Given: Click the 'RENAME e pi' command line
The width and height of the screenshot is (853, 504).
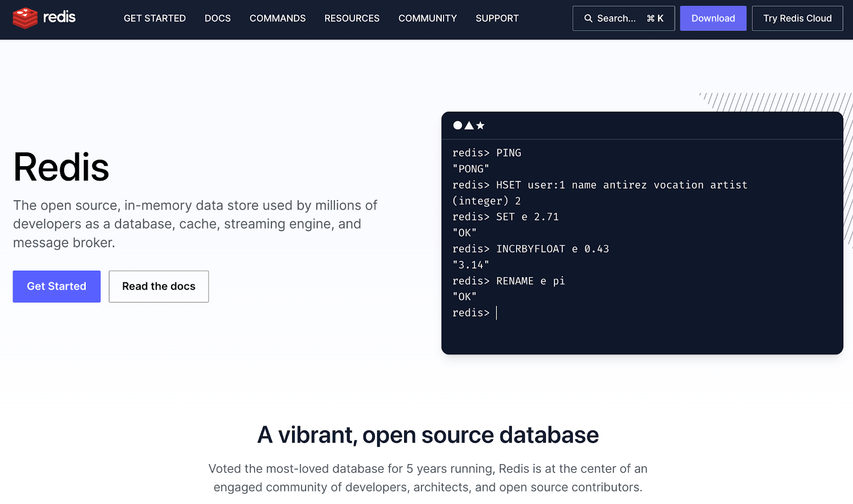Looking at the screenshot, I should pos(509,281).
